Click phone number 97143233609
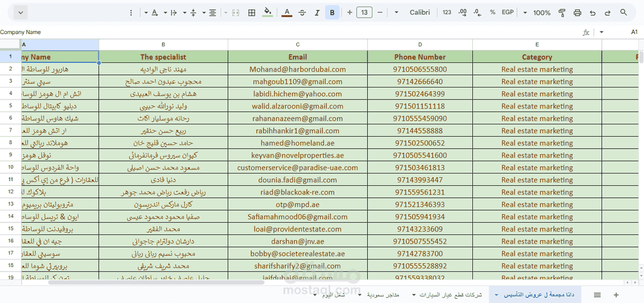 click(x=419, y=229)
